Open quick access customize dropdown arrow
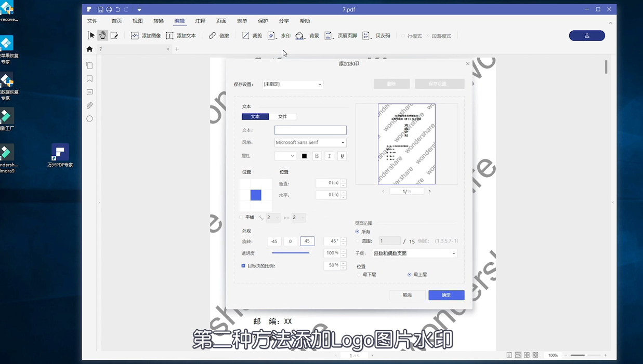Image resolution: width=643 pixels, height=364 pixels. click(x=139, y=9)
